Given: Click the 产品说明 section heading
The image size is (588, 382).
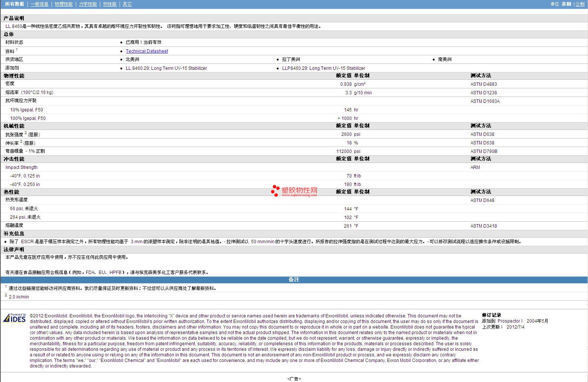Looking at the screenshot, I should [x=14, y=18].
